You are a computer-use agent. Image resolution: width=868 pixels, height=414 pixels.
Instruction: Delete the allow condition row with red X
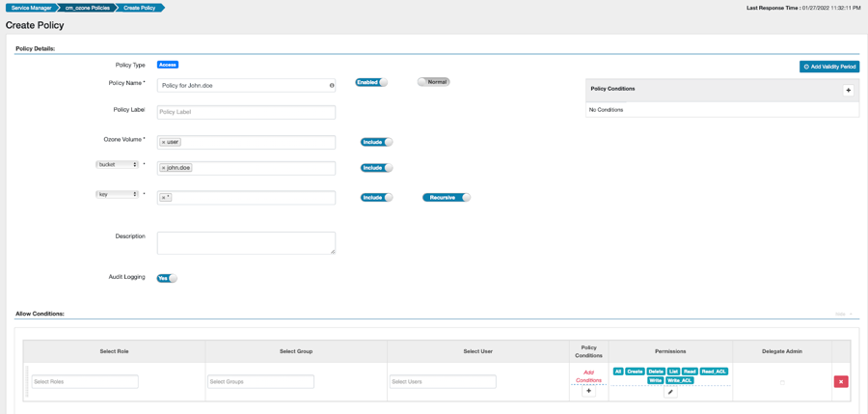[840, 382]
